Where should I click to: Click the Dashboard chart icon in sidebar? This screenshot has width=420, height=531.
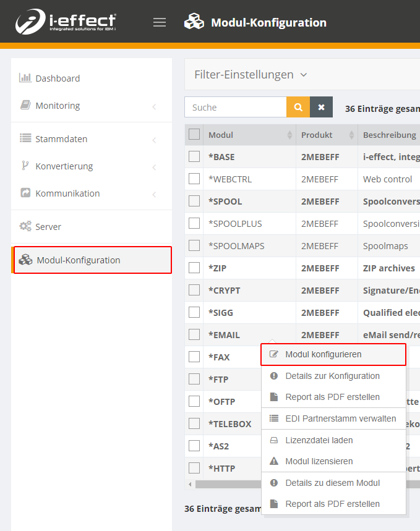pos(25,78)
